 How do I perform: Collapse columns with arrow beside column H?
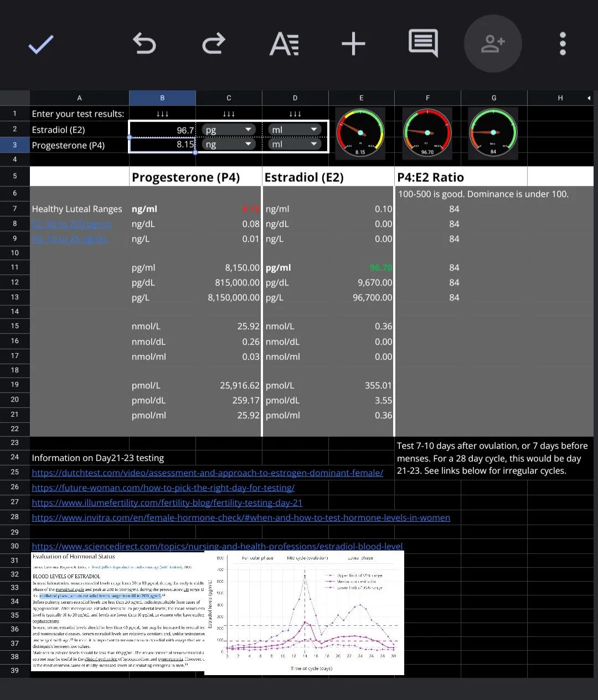coord(589,98)
